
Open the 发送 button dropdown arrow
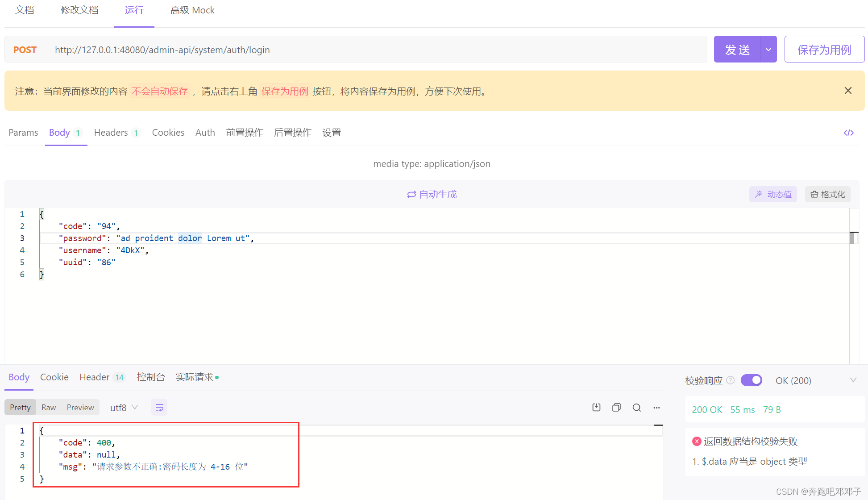point(768,50)
